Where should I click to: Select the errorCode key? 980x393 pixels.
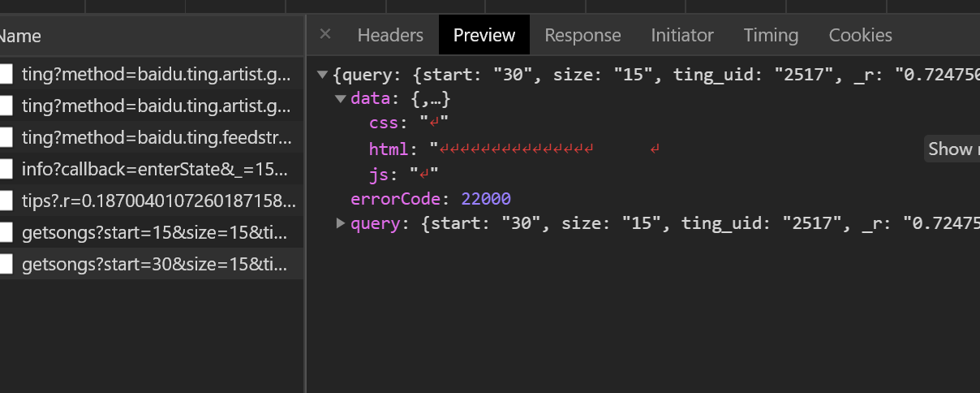click(395, 199)
